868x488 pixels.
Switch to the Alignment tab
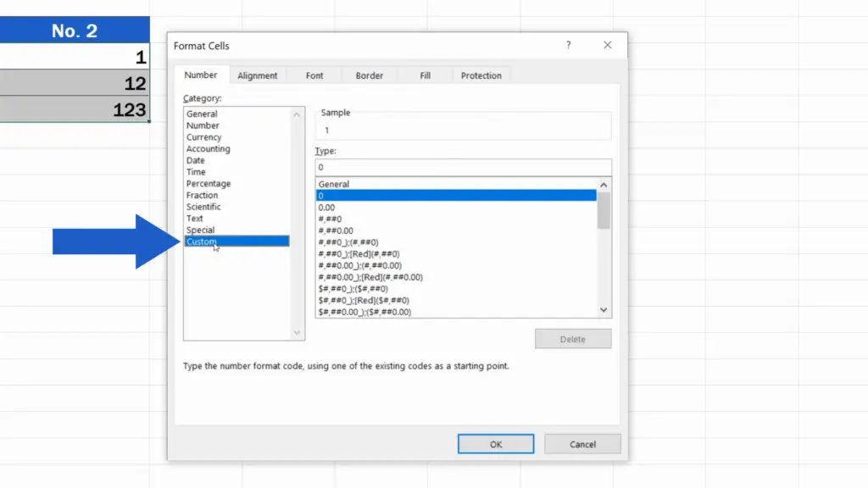[x=257, y=75]
